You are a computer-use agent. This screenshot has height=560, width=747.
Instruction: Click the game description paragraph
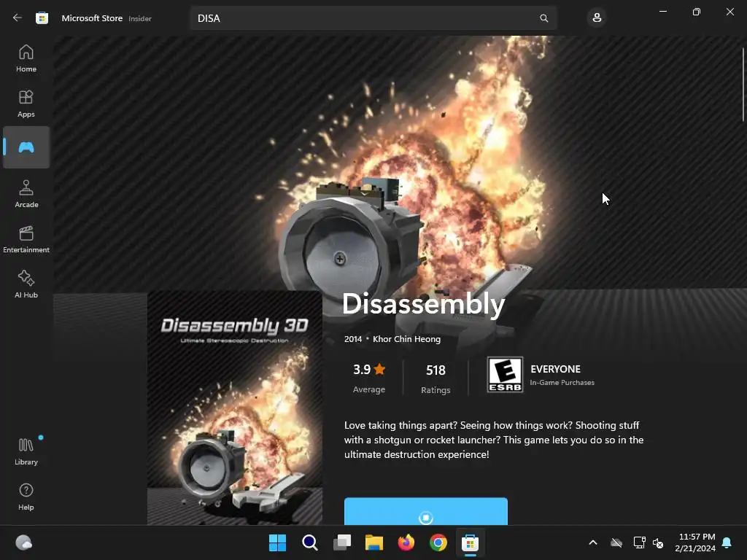click(494, 440)
